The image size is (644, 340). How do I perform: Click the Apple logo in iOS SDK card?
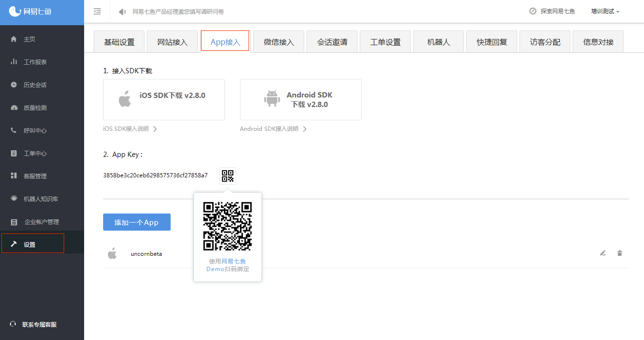125,99
